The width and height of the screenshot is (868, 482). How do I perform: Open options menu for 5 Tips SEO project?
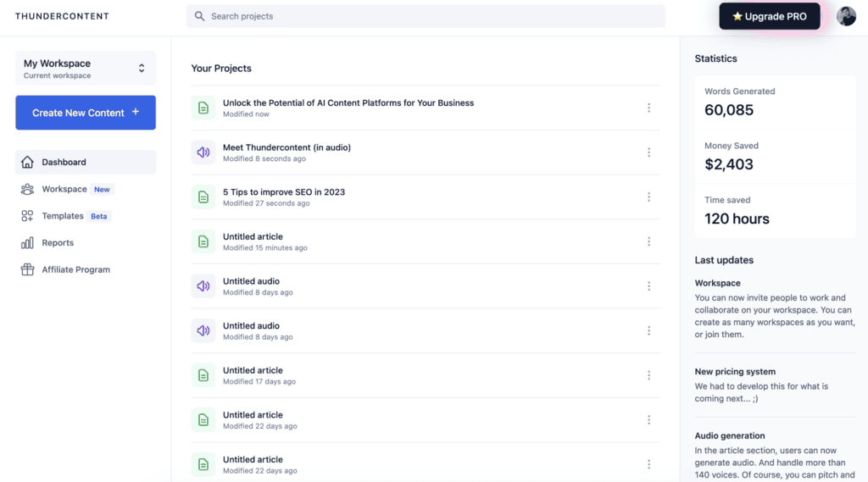648,197
